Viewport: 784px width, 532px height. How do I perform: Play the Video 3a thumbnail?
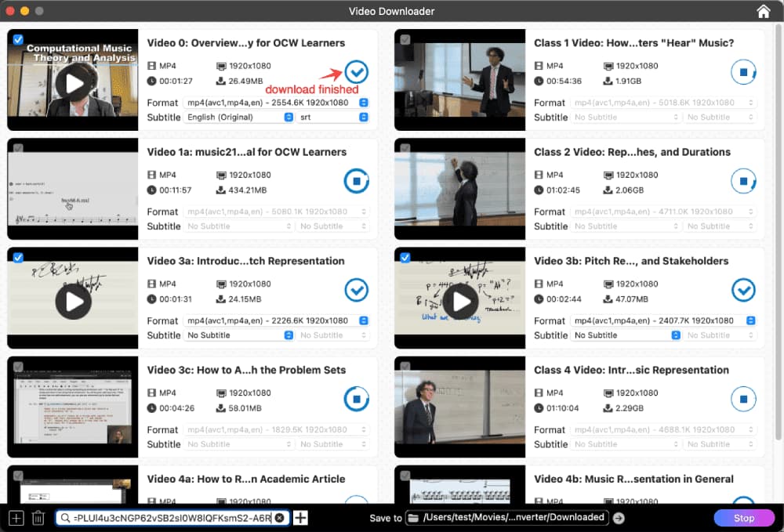click(72, 301)
